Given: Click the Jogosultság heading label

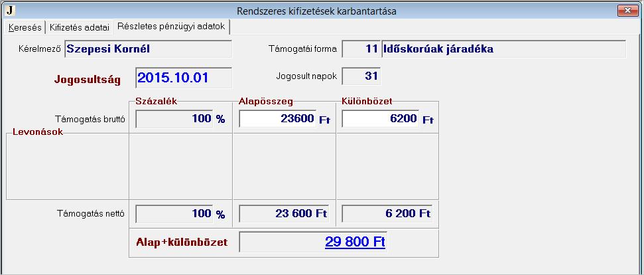Looking at the screenshot, I should (x=88, y=80).
